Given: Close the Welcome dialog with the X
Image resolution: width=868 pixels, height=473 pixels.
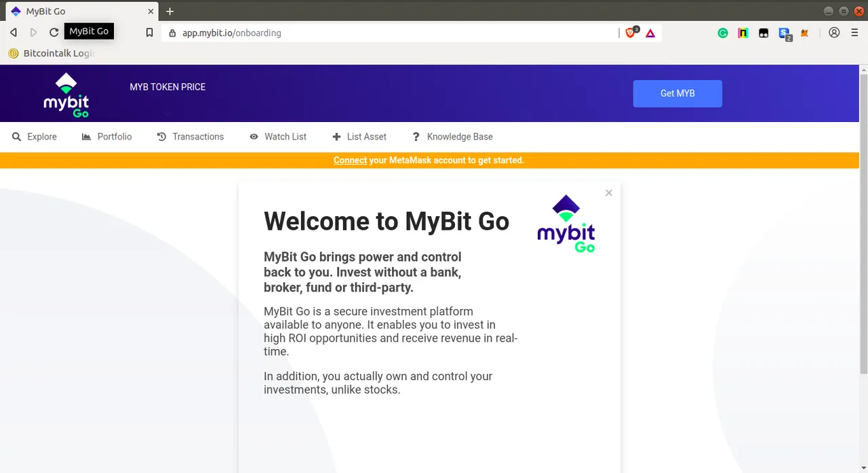Looking at the screenshot, I should [x=609, y=193].
